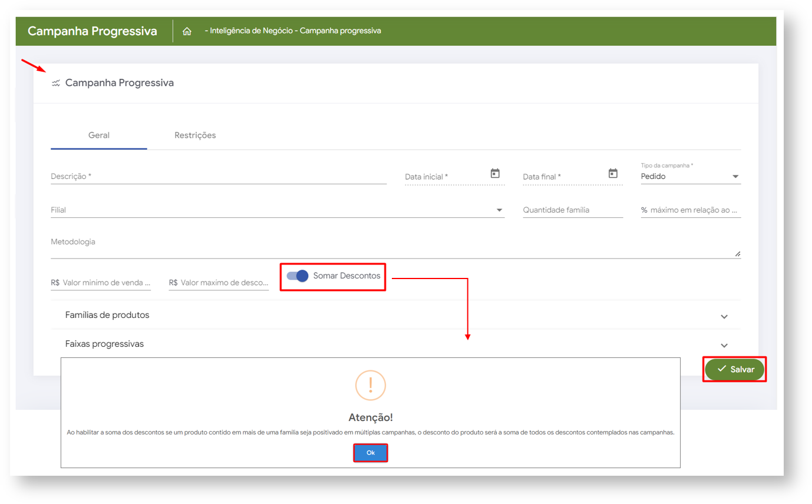Viewport: 812px width, 504px height.
Task: Click the warning exclamation icon
Action: tap(370, 385)
